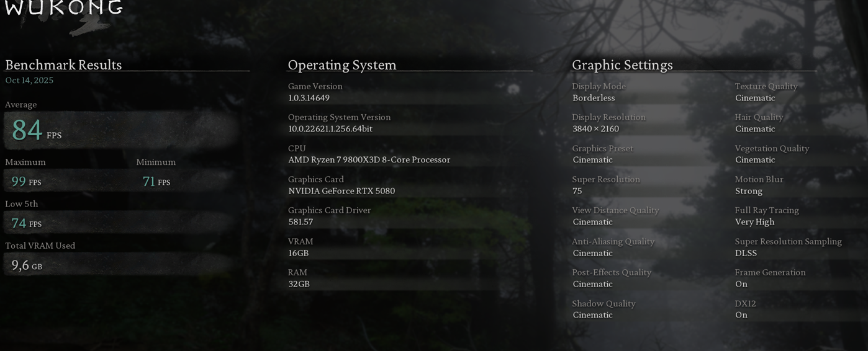The height and width of the screenshot is (351, 868).
Task: Click the "Graphics Card" label
Action: [316, 179]
